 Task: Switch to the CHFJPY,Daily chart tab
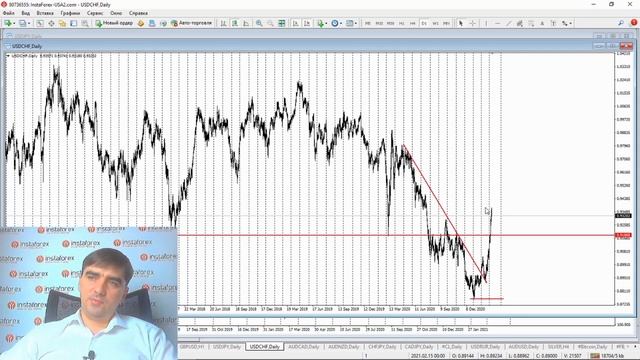pyautogui.click(x=382, y=347)
